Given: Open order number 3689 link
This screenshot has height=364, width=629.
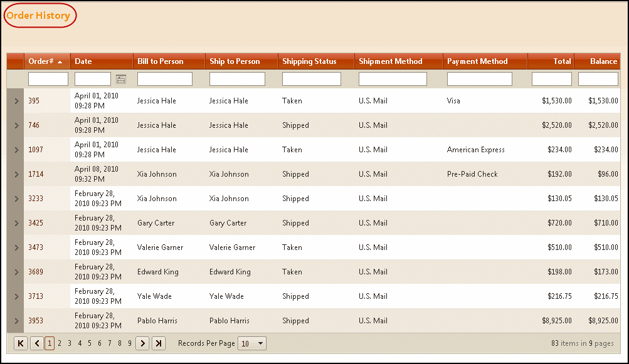Looking at the screenshot, I should (35, 272).
